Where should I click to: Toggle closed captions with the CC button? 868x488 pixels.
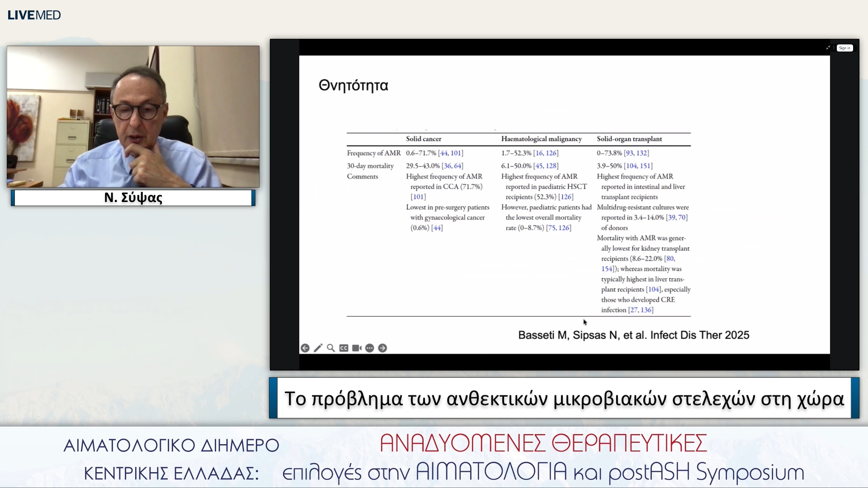[x=344, y=348]
